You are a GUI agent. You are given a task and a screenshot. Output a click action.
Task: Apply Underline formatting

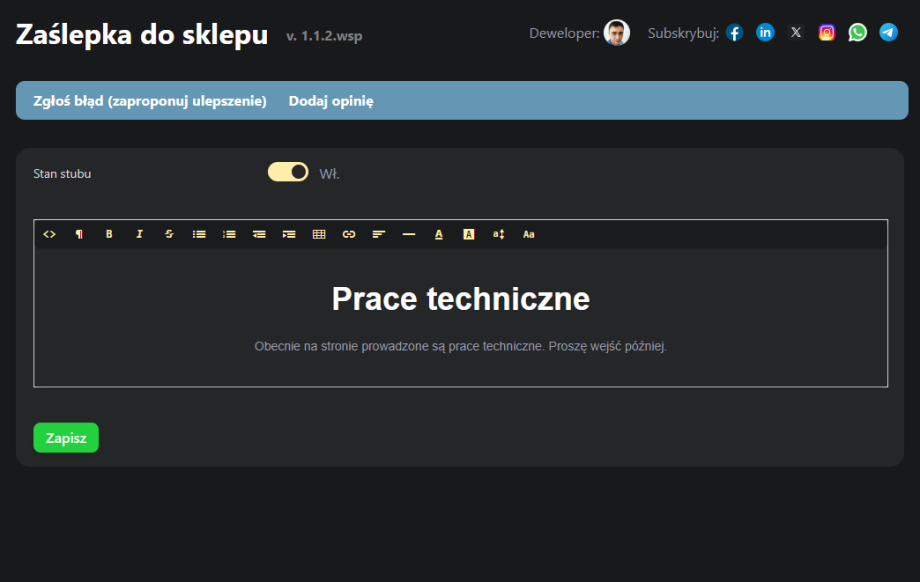click(x=439, y=234)
